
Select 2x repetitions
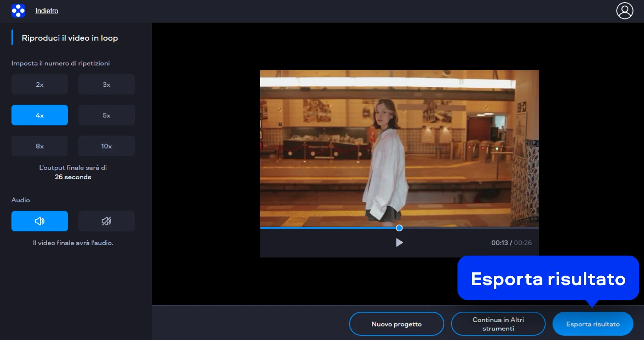click(39, 84)
